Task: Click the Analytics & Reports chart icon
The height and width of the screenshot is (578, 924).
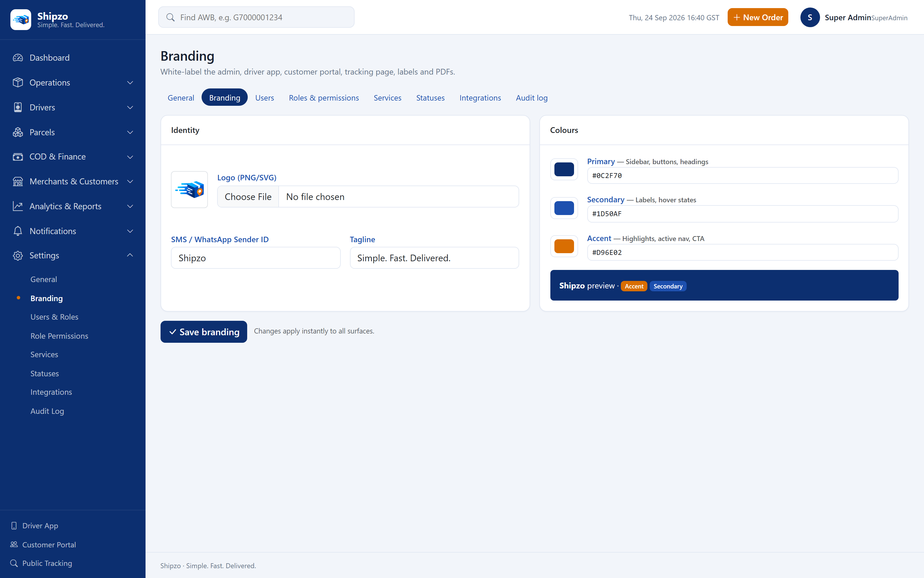Action: click(18, 206)
